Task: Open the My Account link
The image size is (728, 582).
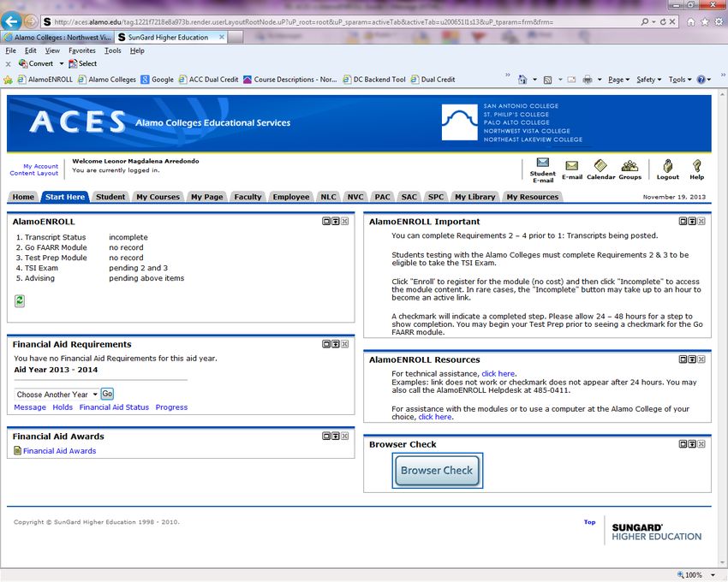Action: pyautogui.click(x=41, y=166)
